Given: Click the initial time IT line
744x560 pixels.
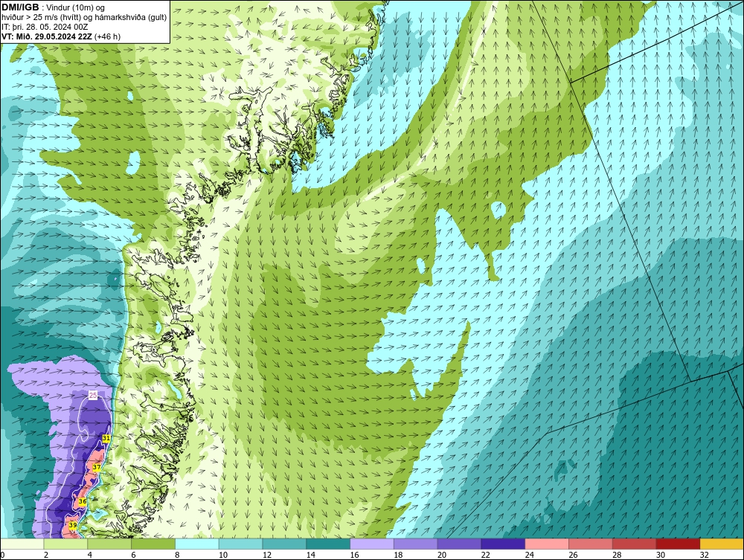Looking at the screenshot, I should tap(45, 28).
